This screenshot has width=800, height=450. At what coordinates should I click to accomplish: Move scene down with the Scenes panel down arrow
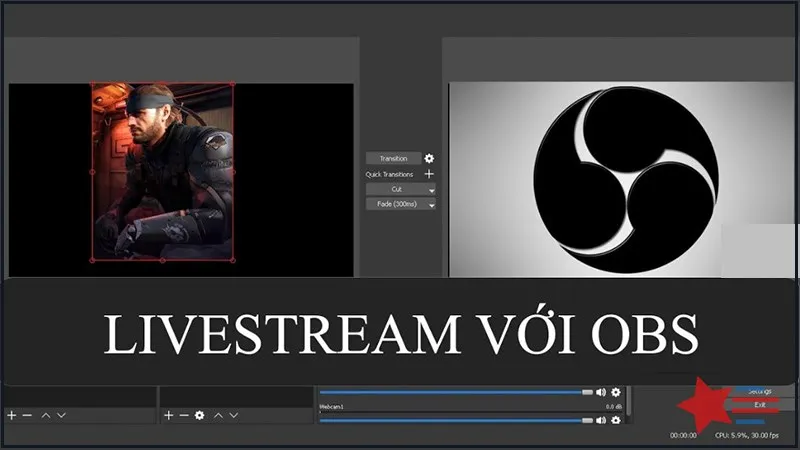pyautogui.click(x=61, y=415)
